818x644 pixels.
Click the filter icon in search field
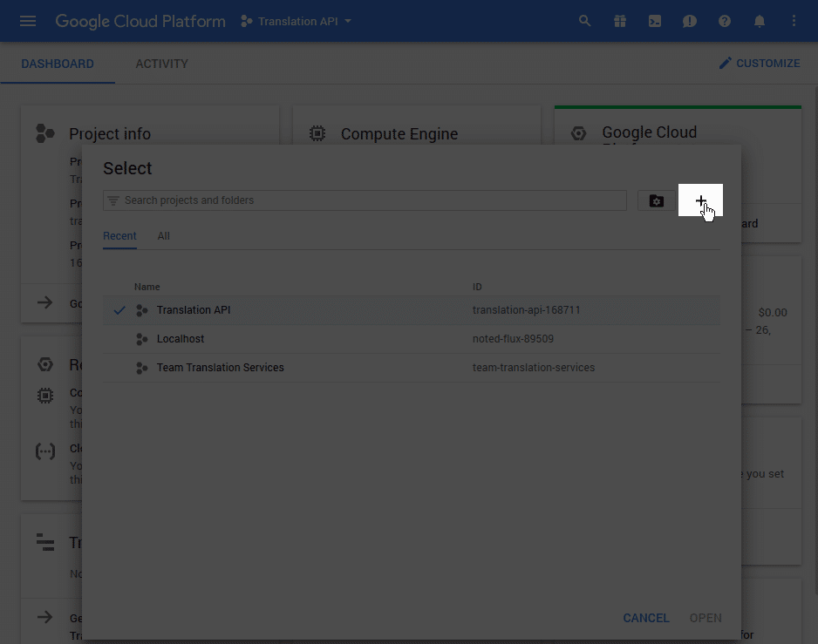coord(113,200)
